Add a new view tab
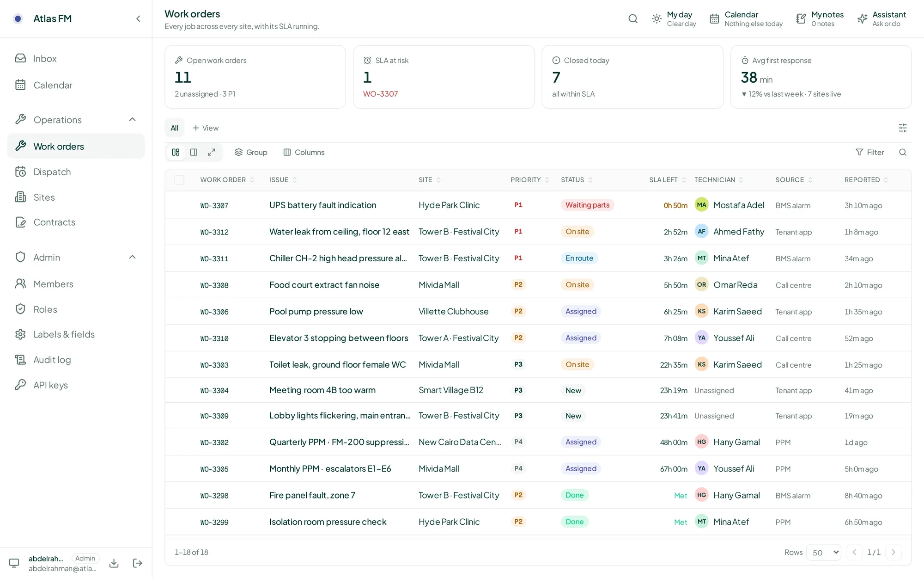 206,128
